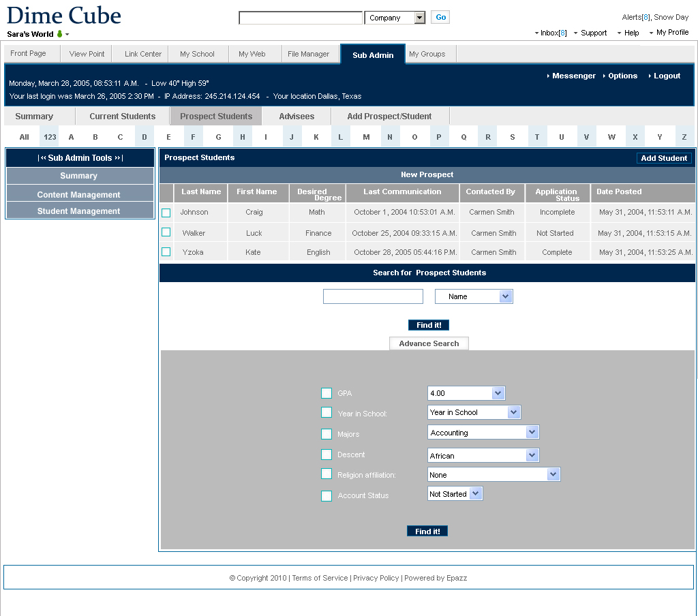Open the File Manager tab
The width and height of the screenshot is (698, 616).
click(x=308, y=54)
